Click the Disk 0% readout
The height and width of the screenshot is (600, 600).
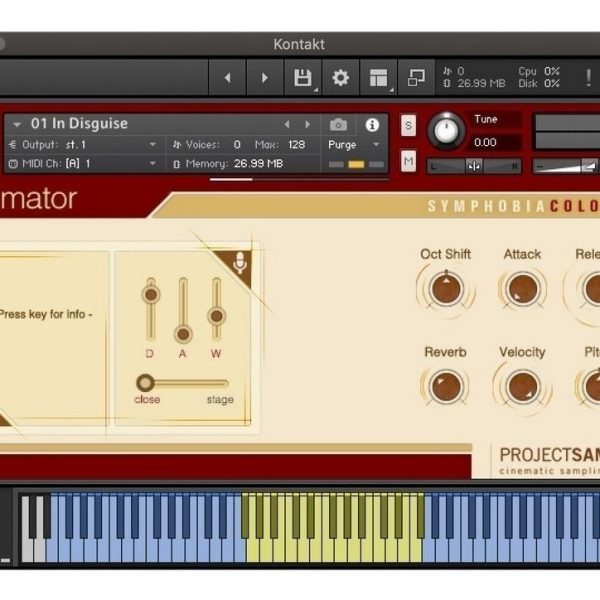pyautogui.click(x=539, y=83)
